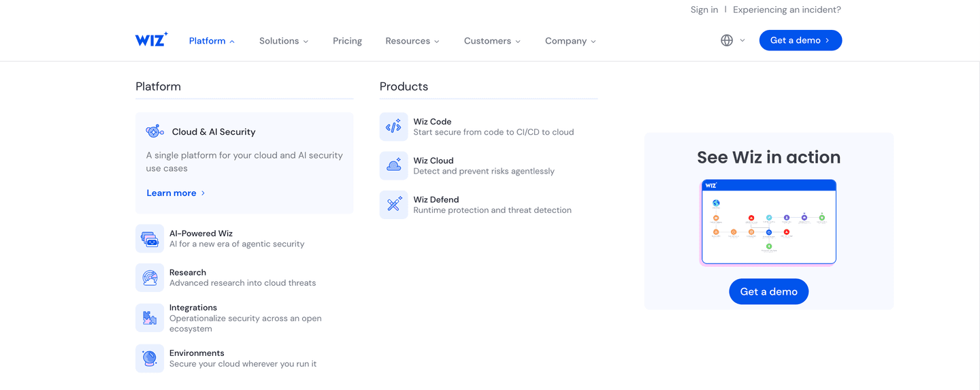This screenshot has height=390, width=980.
Task: Click Learn more under Cloud & AI Security
Action: (x=171, y=193)
